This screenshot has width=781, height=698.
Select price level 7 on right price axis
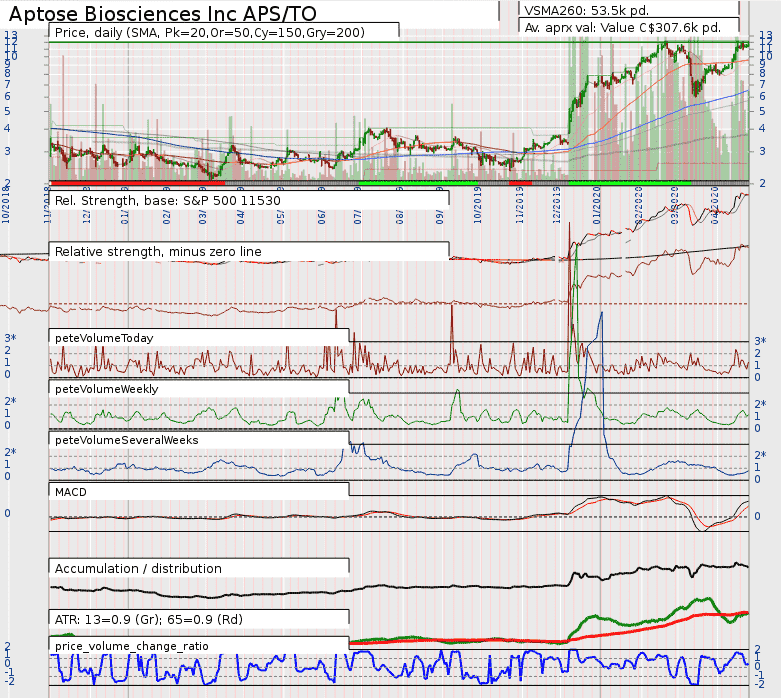[762, 84]
